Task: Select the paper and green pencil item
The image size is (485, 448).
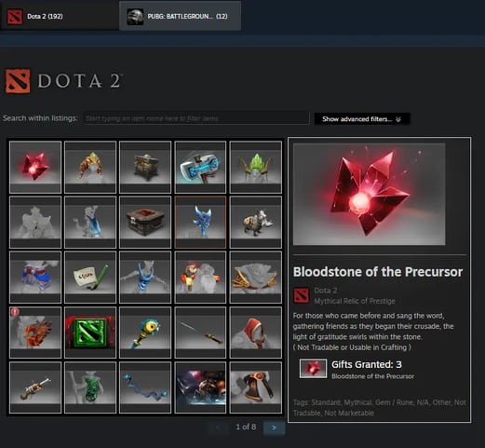Action: click(x=90, y=278)
